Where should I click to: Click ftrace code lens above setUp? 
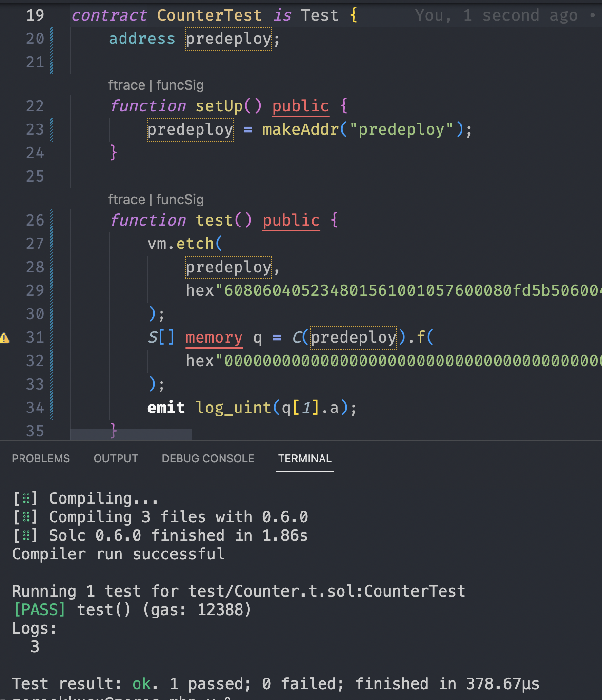point(126,85)
